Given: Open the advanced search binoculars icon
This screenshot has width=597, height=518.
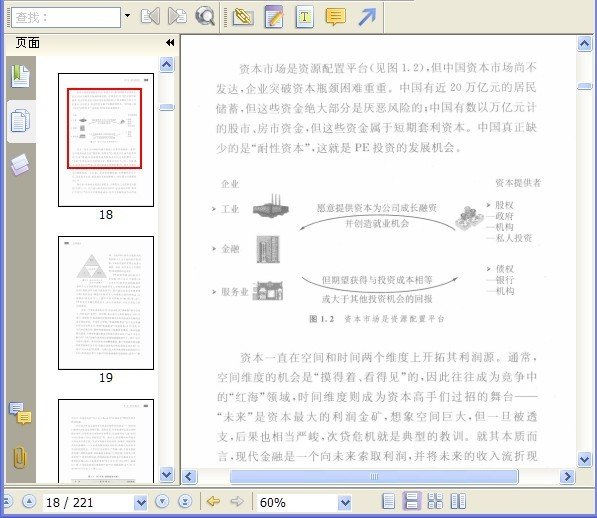Looking at the screenshot, I should point(205,16).
